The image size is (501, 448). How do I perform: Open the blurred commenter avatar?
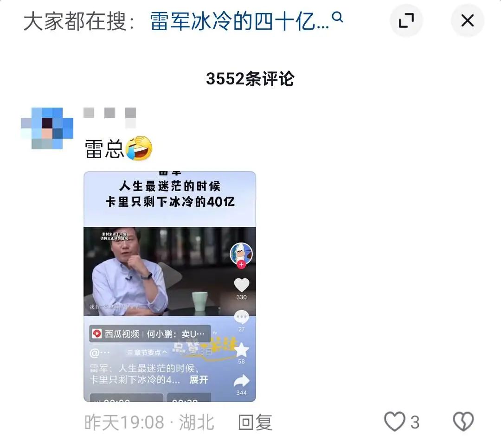[x=47, y=128]
